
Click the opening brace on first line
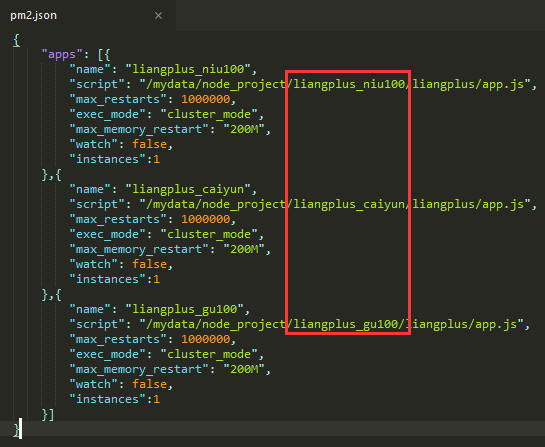(x=16, y=40)
